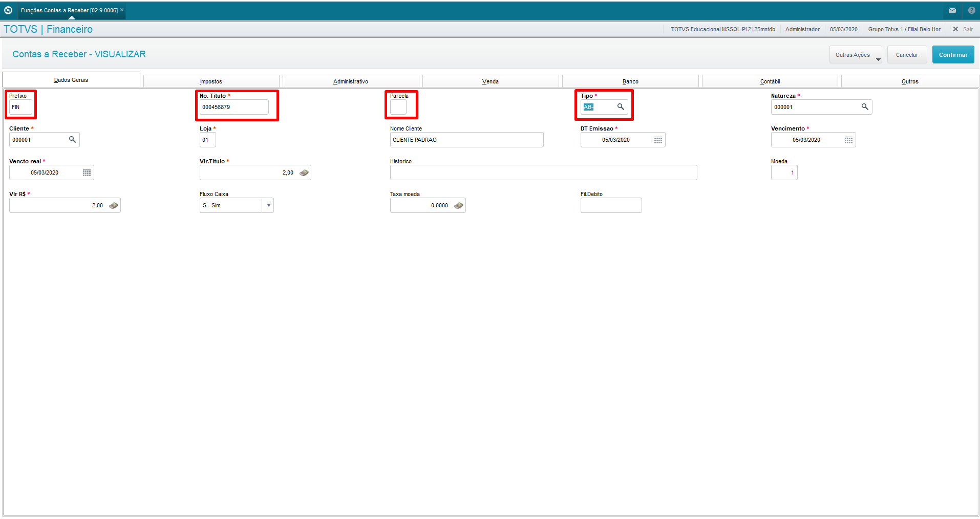Go to the Banco tab
The image size is (980, 519).
(x=630, y=81)
